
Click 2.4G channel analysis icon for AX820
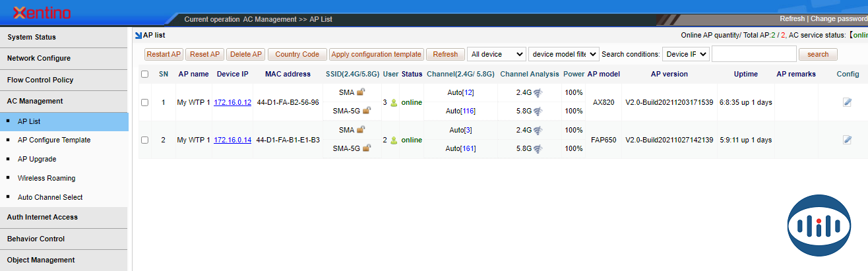(538, 93)
